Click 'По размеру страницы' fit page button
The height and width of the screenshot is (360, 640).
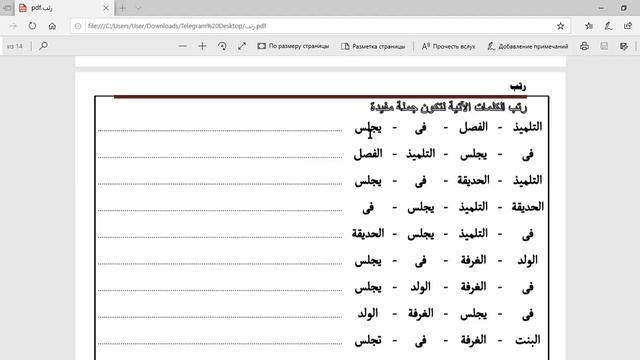pyautogui.click(x=293, y=46)
